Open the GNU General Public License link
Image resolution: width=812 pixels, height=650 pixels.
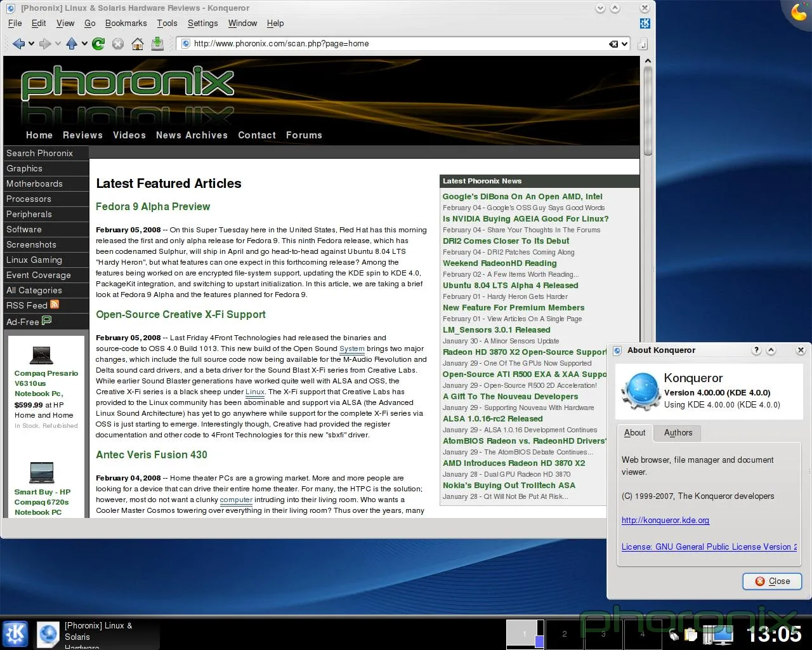click(709, 547)
